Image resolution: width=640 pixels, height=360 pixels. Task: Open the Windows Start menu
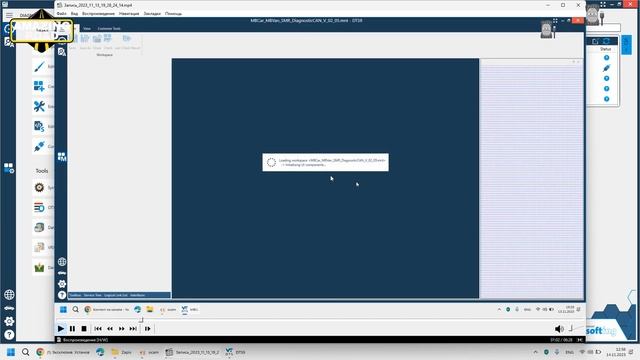pos(11,352)
